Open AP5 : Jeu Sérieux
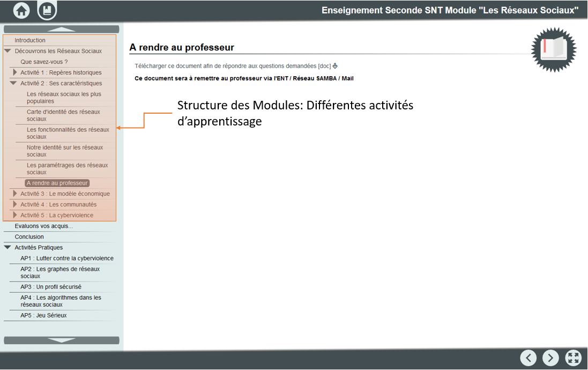 click(43, 315)
